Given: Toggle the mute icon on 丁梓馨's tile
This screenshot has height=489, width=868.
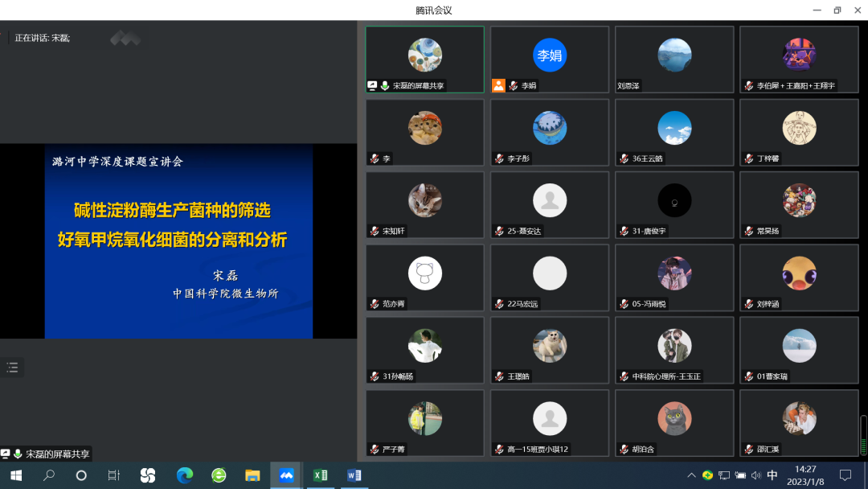Looking at the screenshot, I should [x=748, y=158].
